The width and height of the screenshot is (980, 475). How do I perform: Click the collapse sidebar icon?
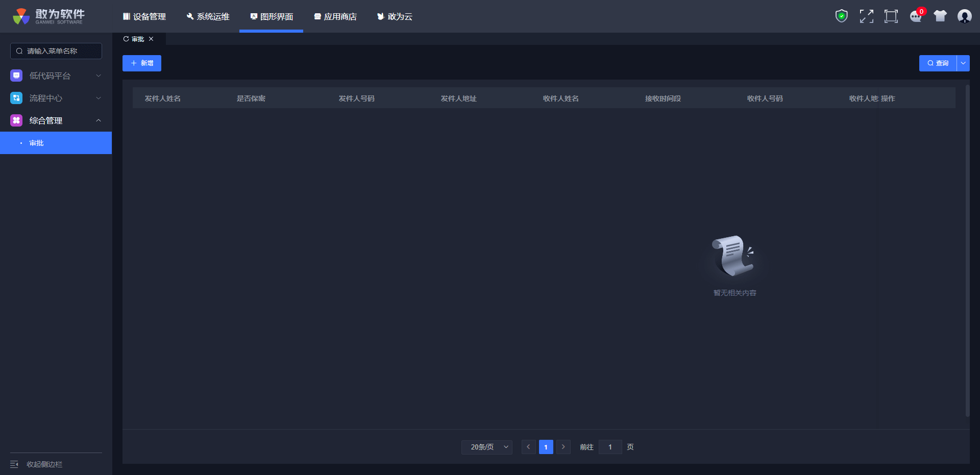coord(14,464)
